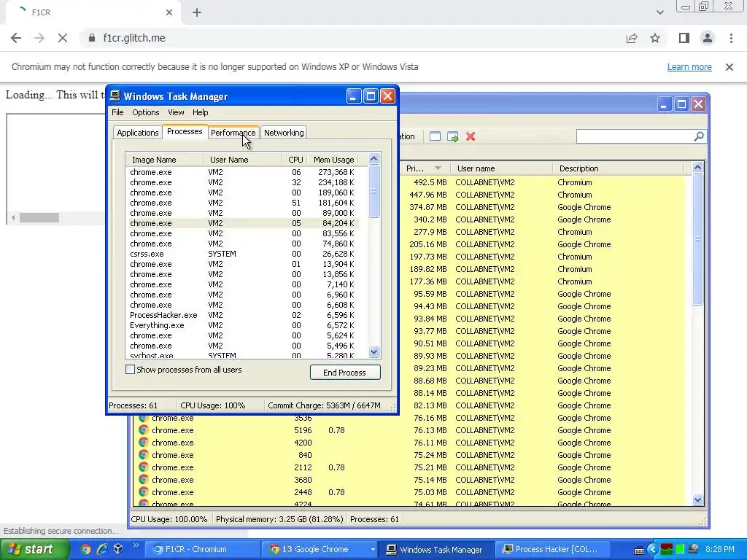Click the Process Hacker list scrollbar thumb
The height and width of the screenshot is (560, 747).
coord(697,239)
